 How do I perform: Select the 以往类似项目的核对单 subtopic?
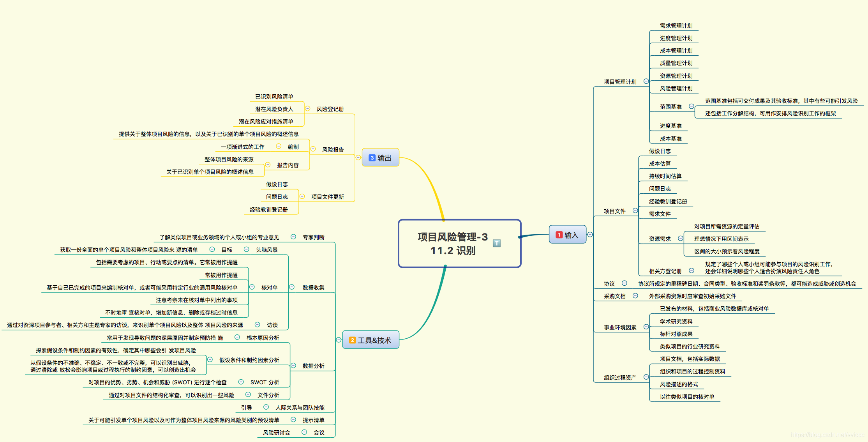(687, 397)
